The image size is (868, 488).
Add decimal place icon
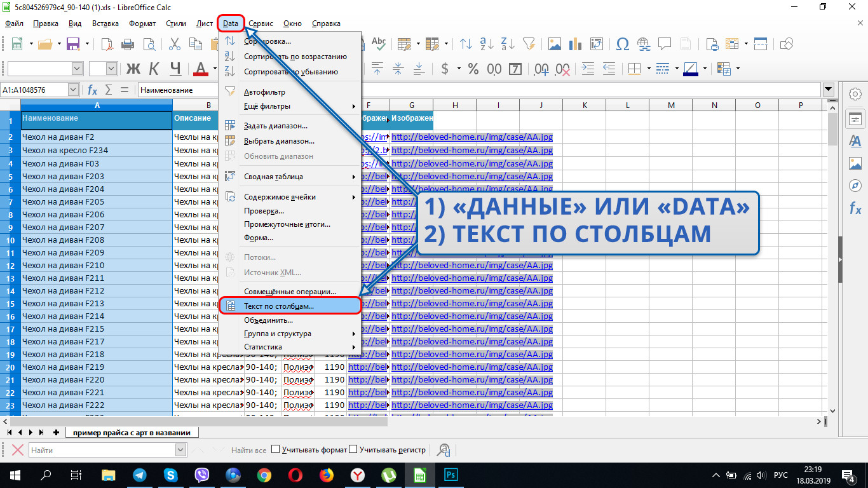pyautogui.click(x=541, y=69)
